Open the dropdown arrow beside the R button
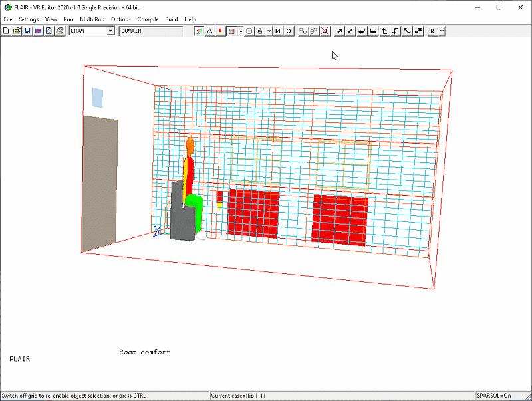 [442, 31]
